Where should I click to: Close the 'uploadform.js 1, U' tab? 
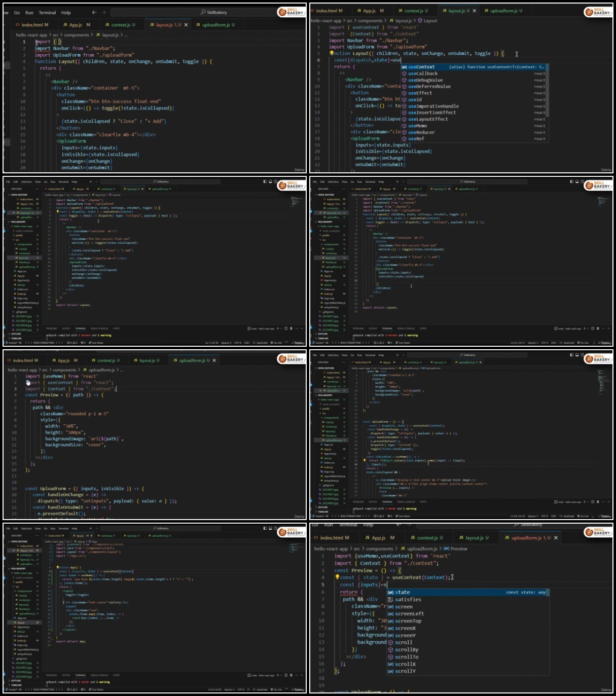pos(556,538)
